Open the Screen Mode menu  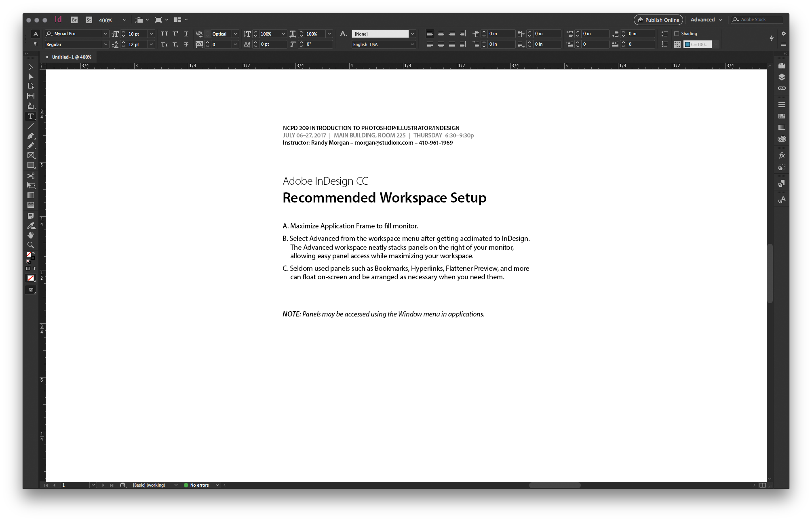(161, 20)
